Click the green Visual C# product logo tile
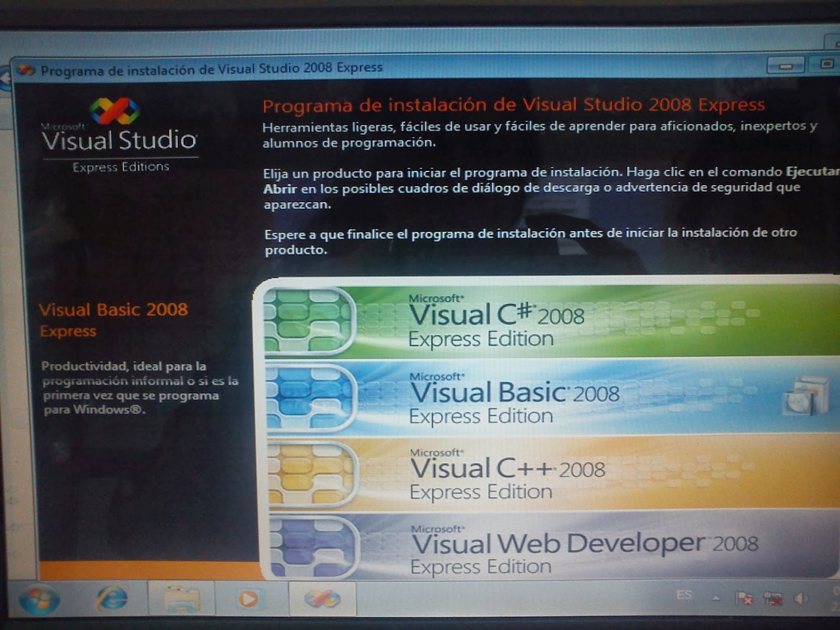The height and width of the screenshot is (630, 840). (310, 320)
